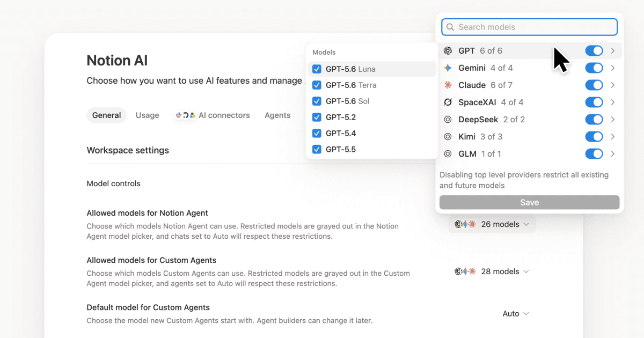Expand the GPT row chevron
644x338 pixels.
coord(613,51)
